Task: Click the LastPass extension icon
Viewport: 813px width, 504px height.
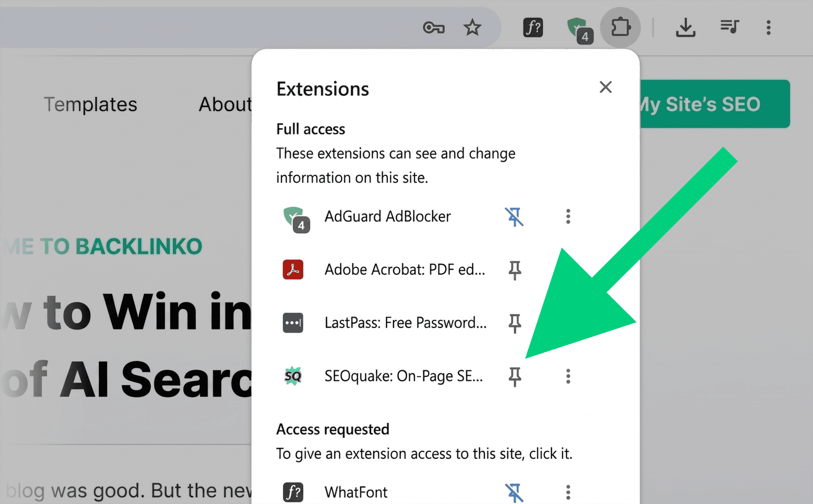Action: pos(293,323)
